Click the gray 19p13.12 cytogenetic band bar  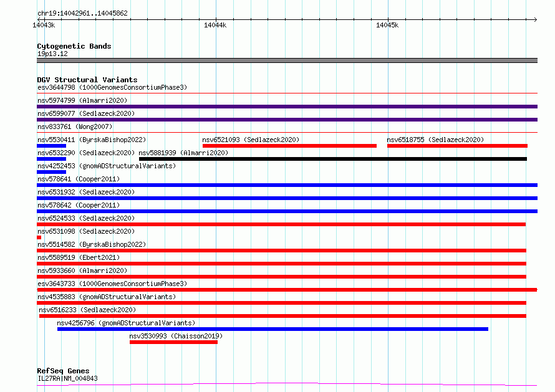(x=287, y=60)
